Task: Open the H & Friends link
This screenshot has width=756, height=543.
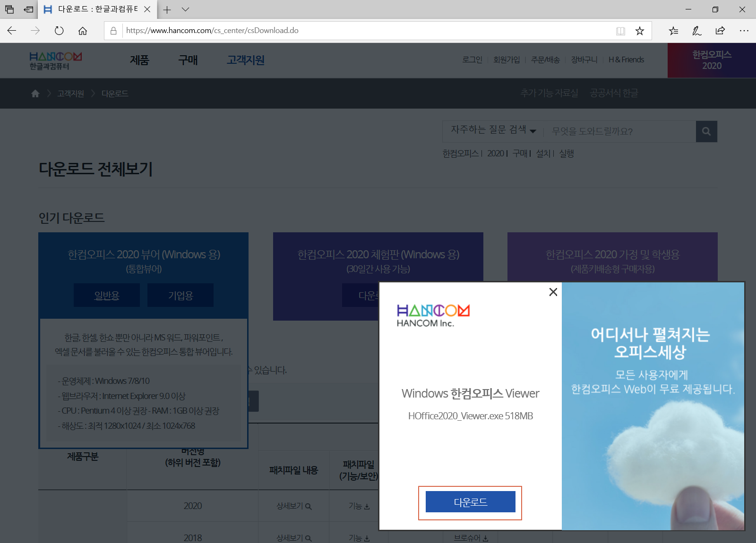Action: pyautogui.click(x=626, y=59)
